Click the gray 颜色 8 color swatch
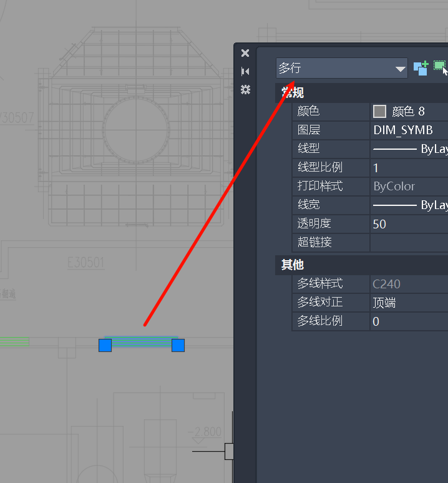The image size is (448, 483). [379, 112]
